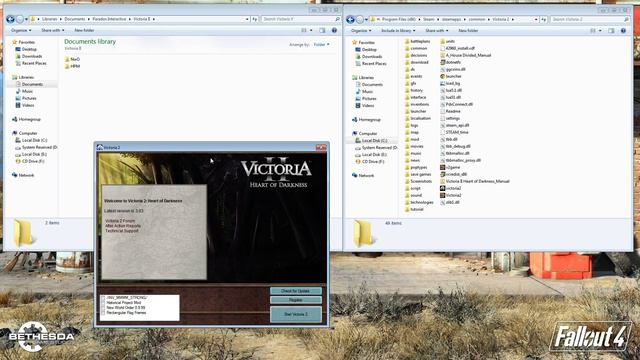Screen dimensions: 640x360
Task: Select CD Drive (F:) in Steam Victoria 2 window
Action: click(x=370, y=162)
